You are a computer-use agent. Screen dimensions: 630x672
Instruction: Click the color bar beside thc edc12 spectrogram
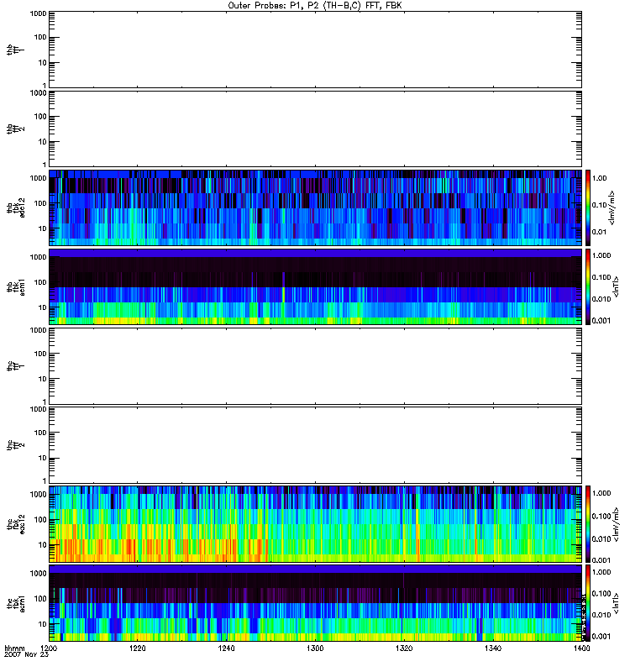pos(588,522)
